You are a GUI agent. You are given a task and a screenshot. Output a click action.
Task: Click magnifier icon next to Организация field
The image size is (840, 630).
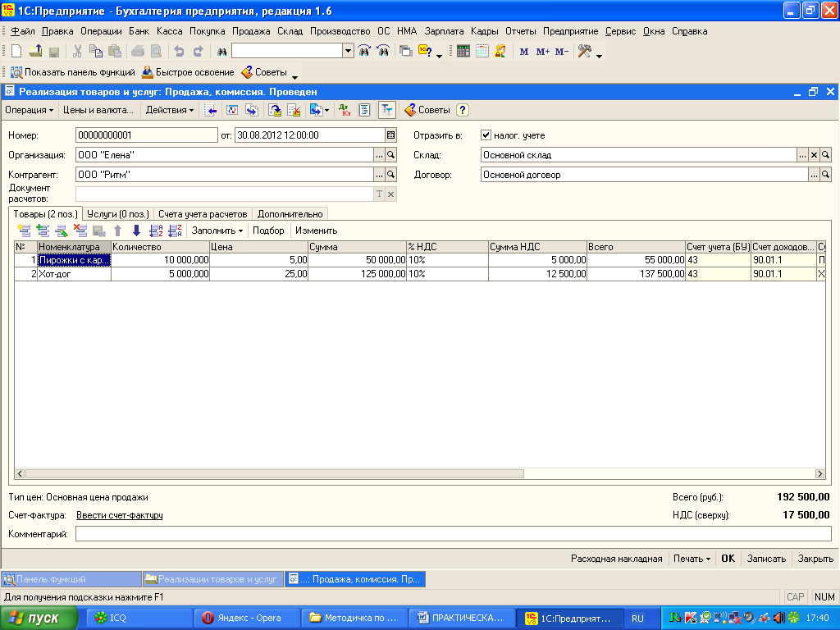[391, 155]
